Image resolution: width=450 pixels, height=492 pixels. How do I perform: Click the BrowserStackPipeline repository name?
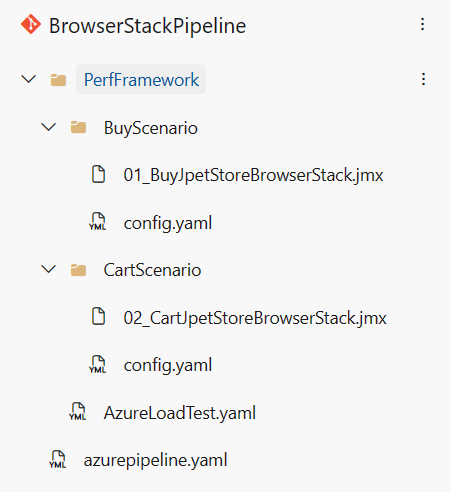pyautogui.click(x=148, y=26)
